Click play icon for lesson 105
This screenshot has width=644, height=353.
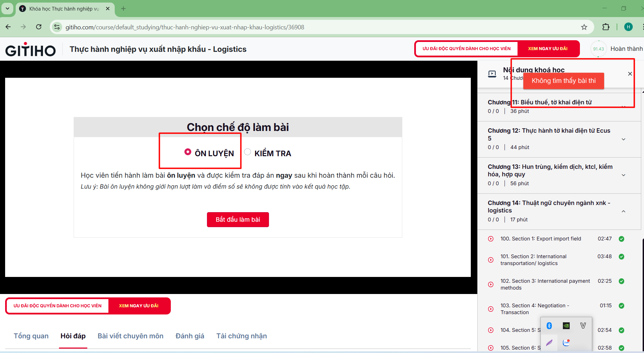click(x=491, y=348)
